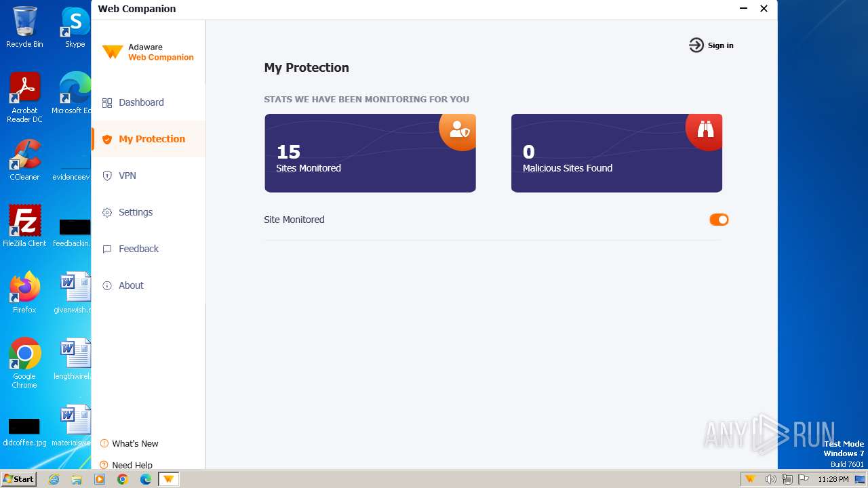868x488 pixels.
Task: Select the didcoffee.jpg desktop file
Action: click(24, 432)
